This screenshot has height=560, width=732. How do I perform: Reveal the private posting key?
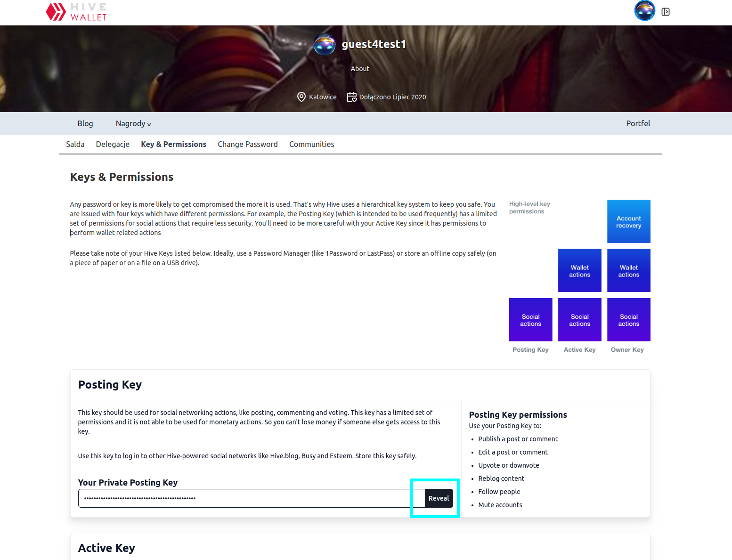coord(439,498)
